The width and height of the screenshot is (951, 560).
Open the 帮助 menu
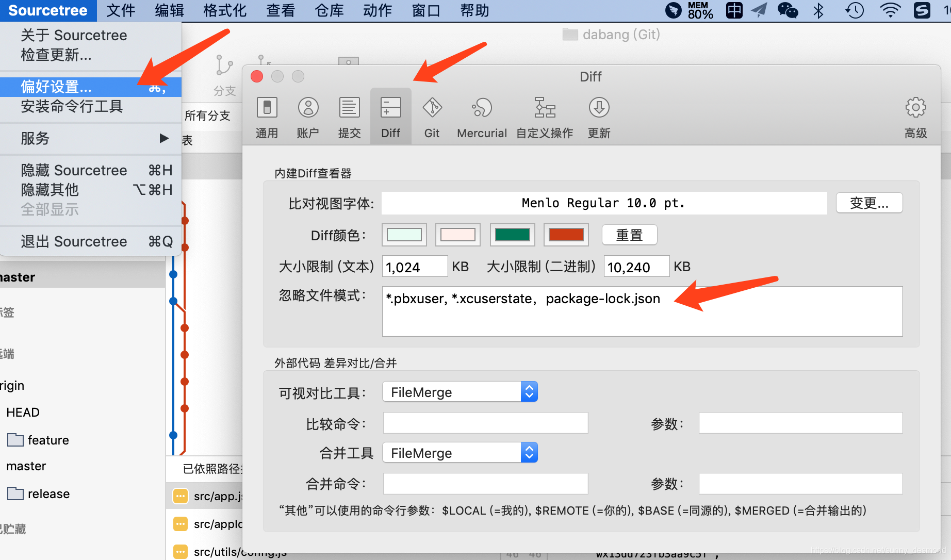point(473,10)
